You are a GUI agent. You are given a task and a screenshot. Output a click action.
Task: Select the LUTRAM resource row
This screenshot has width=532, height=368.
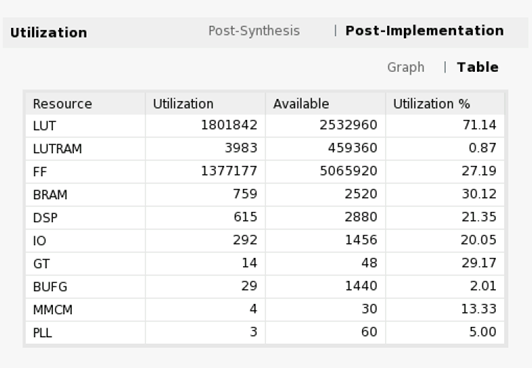point(265,149)
